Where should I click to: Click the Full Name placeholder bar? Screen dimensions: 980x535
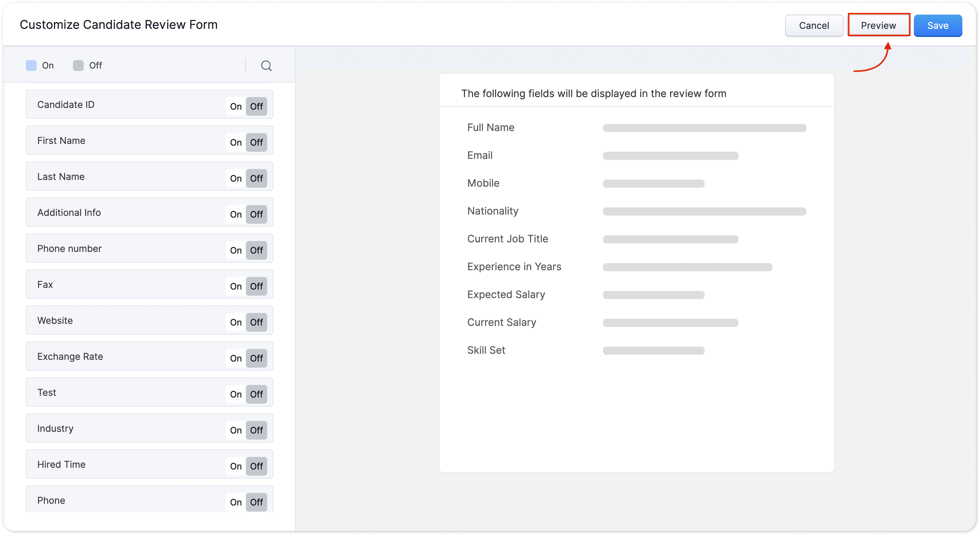(704, 128)
